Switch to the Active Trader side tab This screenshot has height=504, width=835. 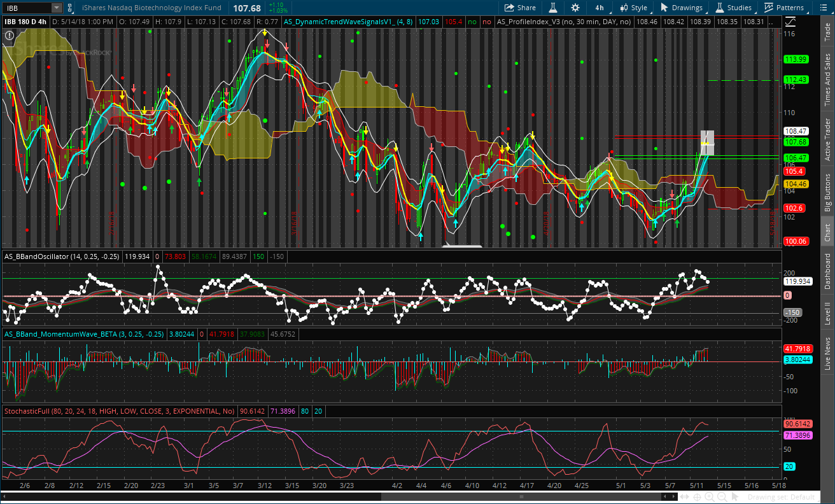tap(827, 139)
